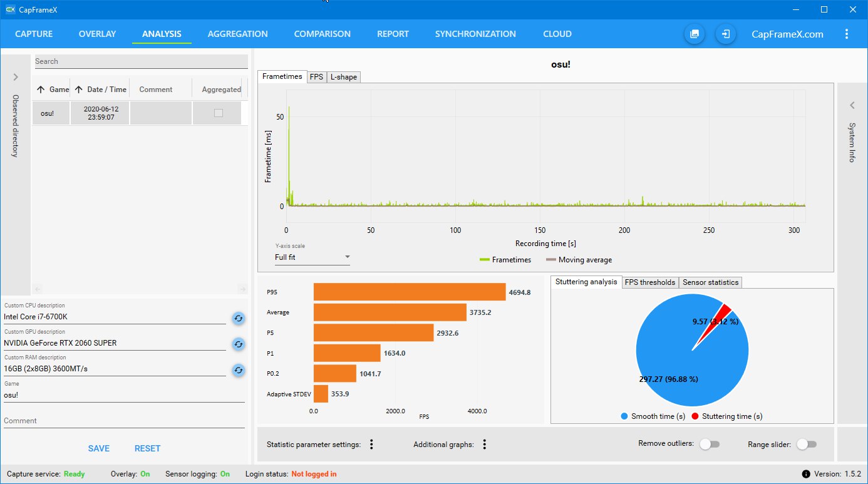The image size is (868, 484).
Task: Toggle Frametimes series in chart legend
Action: click(x=505, y=260)
